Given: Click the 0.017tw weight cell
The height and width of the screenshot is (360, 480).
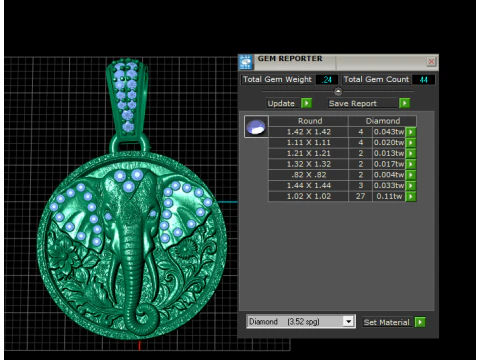Looking at the screenshot, I should [x=389, y=164].
